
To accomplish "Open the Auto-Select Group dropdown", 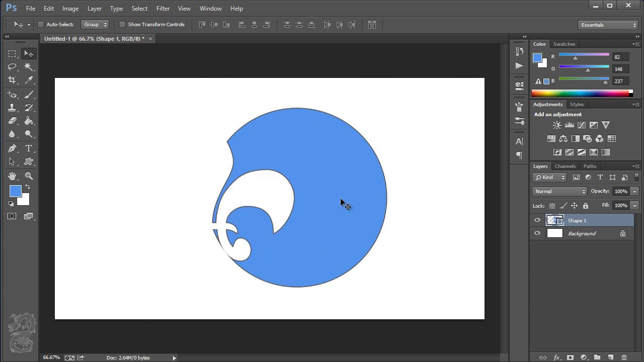I will [x=95, y=25].
